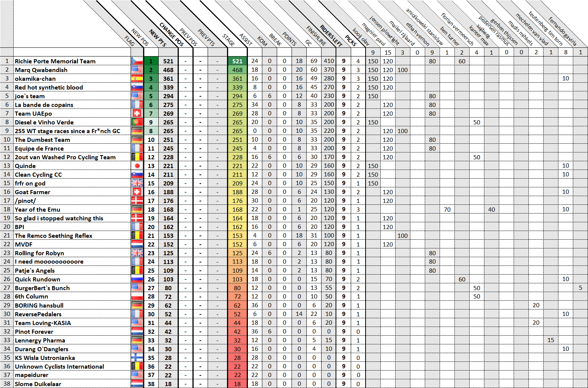Click the Japanese flag next to Quinde
Screen dimensions: 588x388
coord(137,166)
